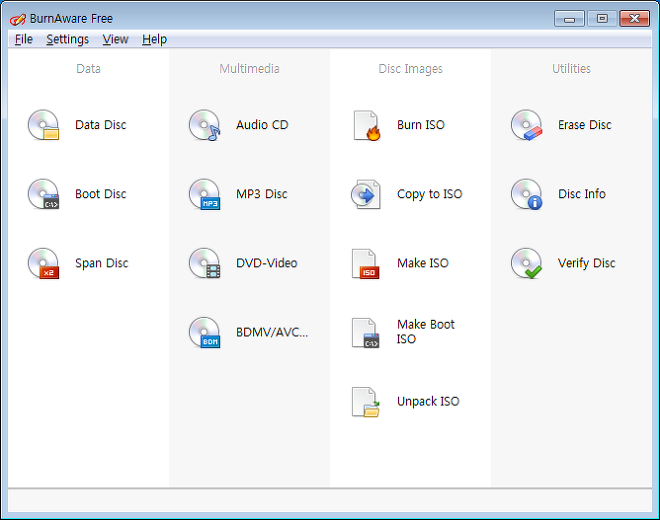The width and height of the screenshot is (660, 520).
Task: Select the Verify Disc label
Action: pyautogui.click(x=587, y=263)
